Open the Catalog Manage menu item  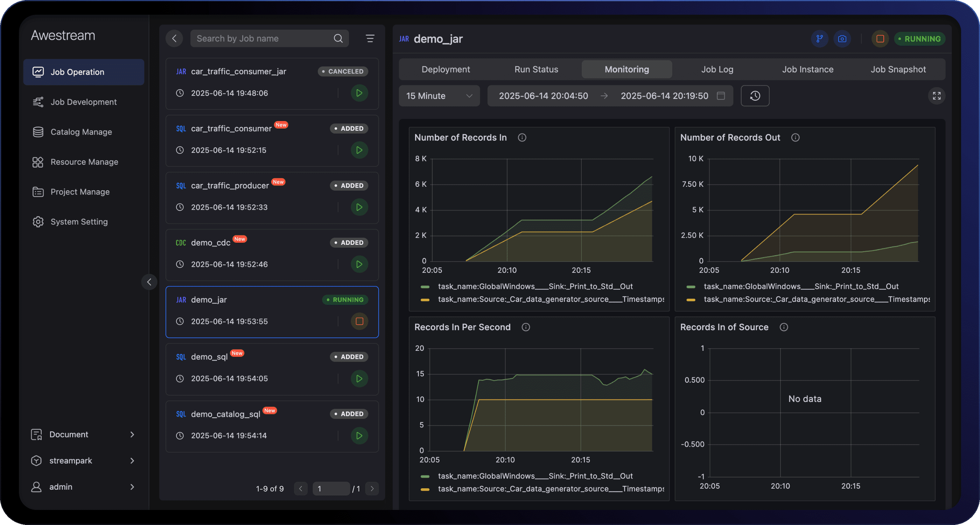[81, 132]
